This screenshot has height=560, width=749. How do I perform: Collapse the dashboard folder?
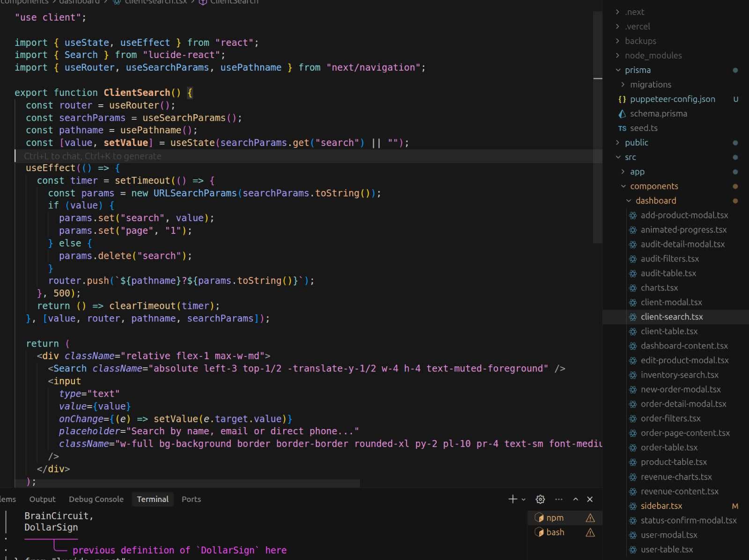(655, 200)
